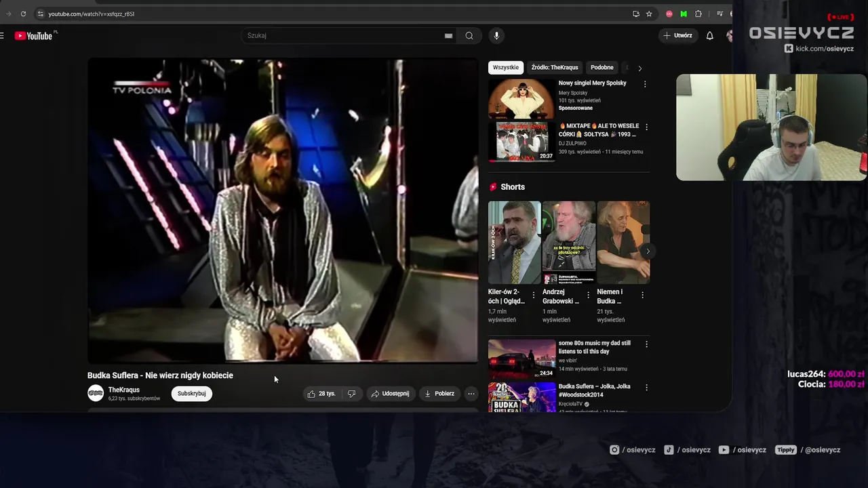Click the Shorts section heading
Viewport: 868px width, 488px height.
(513, 187)
